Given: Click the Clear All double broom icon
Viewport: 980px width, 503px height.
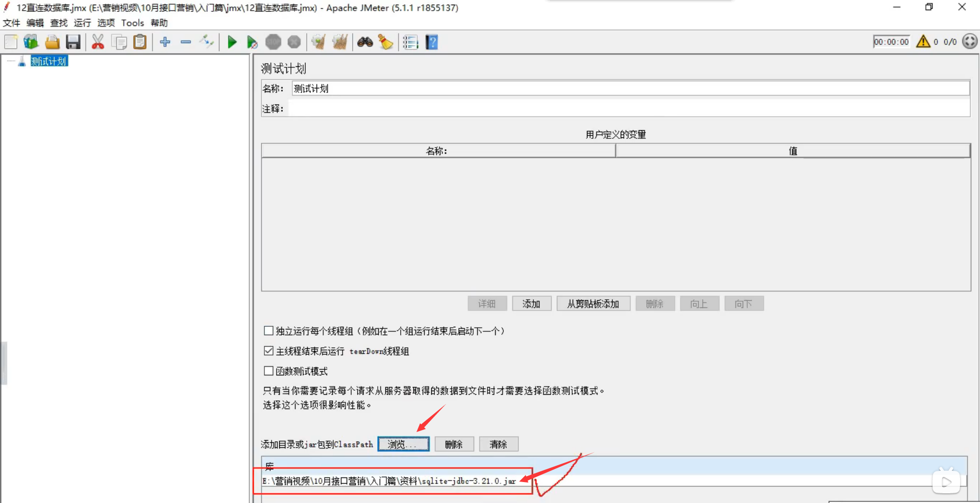Looking at the screenshot, I should 339,42.
